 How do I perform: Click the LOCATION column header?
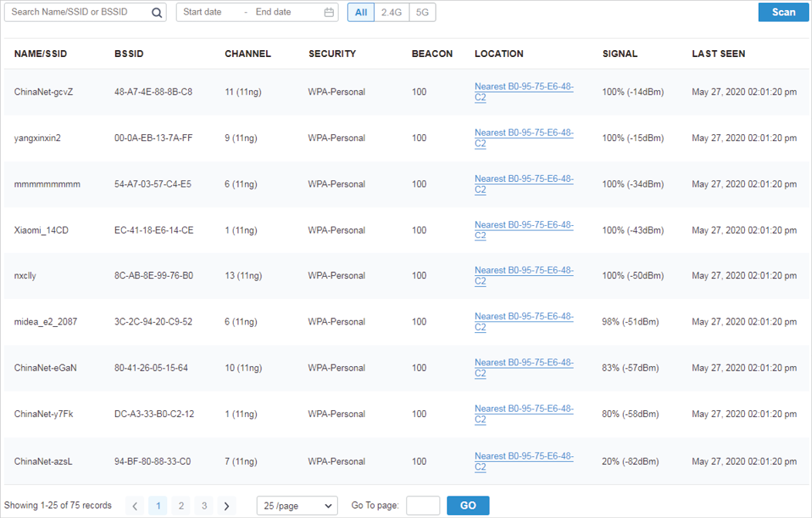point(499,54)
